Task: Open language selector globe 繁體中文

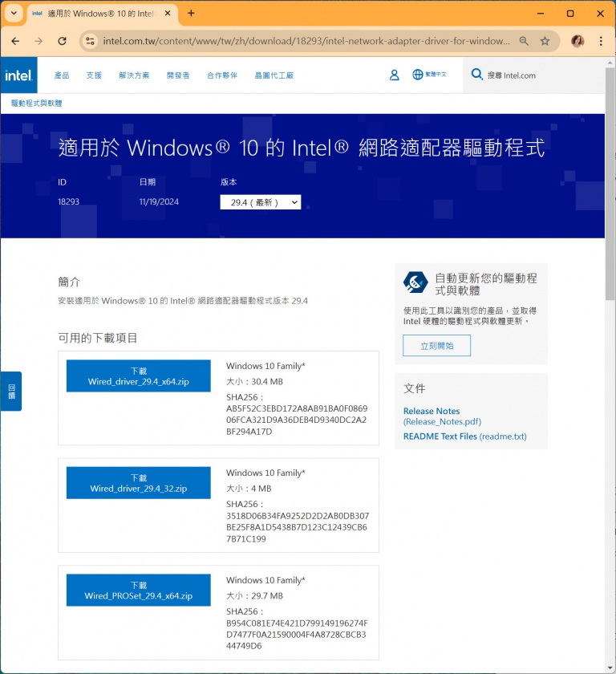Action: click(x=429, y=75)
